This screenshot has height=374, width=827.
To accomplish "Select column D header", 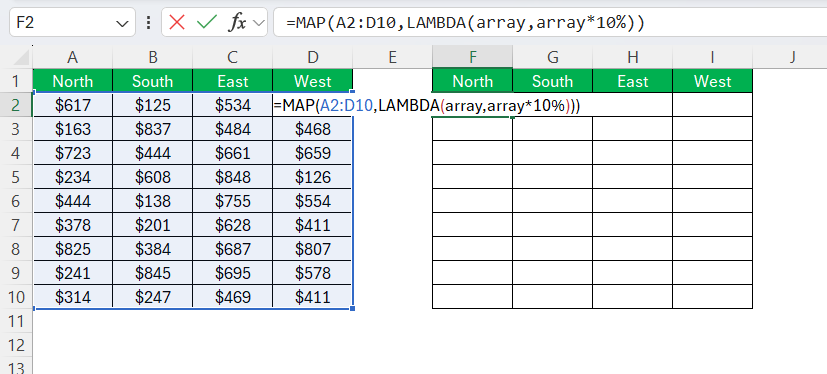I will (x=313, y=57).
